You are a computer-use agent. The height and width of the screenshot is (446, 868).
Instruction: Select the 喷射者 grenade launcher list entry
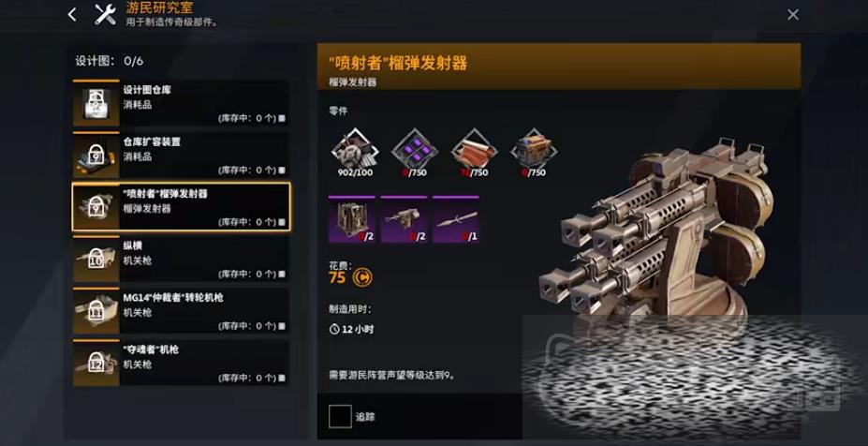181,207
